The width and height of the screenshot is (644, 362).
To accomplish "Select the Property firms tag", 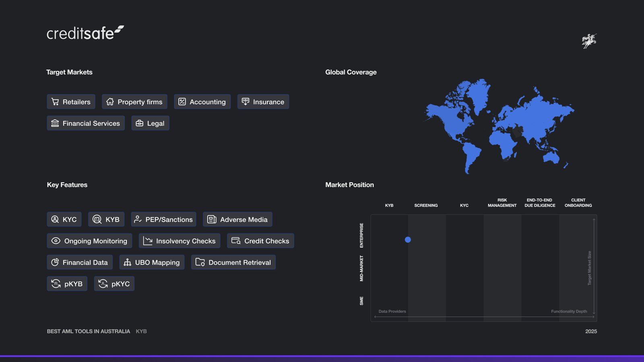I will coord(134,102).
